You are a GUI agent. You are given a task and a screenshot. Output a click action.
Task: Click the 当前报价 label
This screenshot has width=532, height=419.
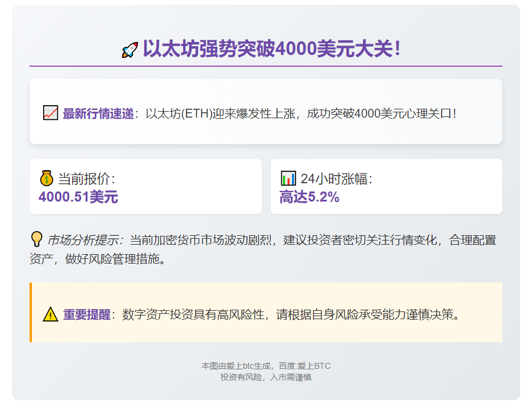tap(86, 178)
